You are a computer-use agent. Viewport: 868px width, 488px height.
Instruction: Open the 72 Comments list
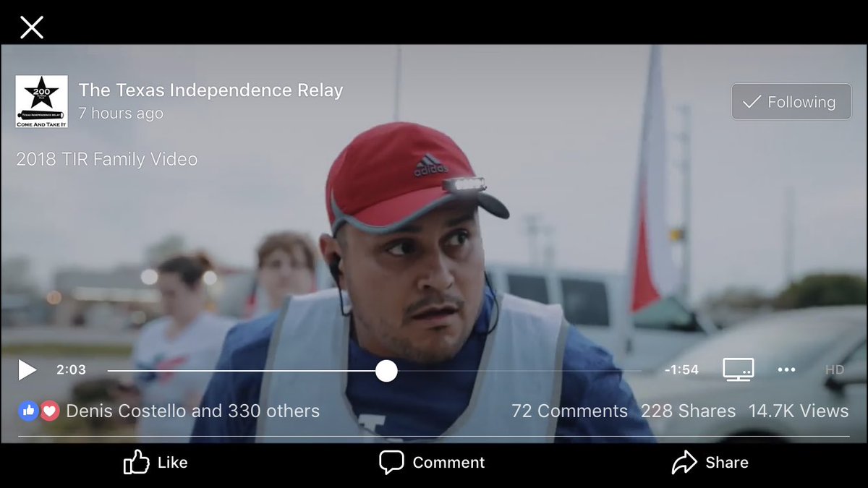click(x=569, y=411)
